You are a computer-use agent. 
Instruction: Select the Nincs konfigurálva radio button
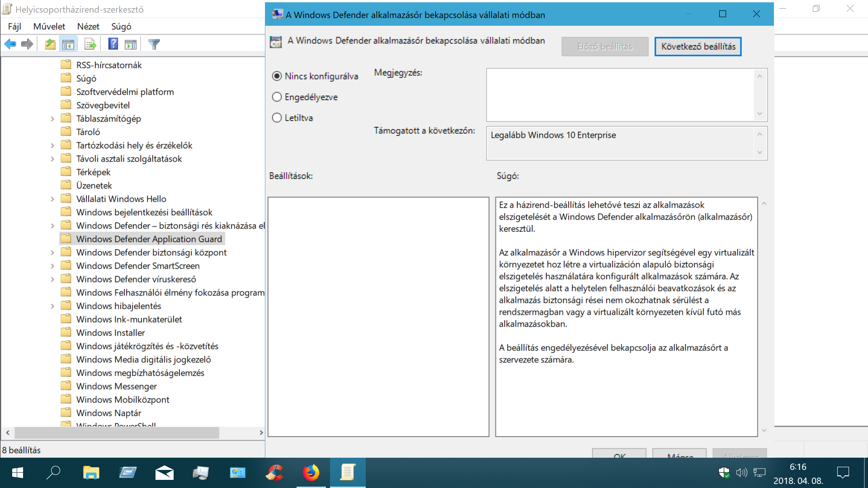(x=277, y=76)
